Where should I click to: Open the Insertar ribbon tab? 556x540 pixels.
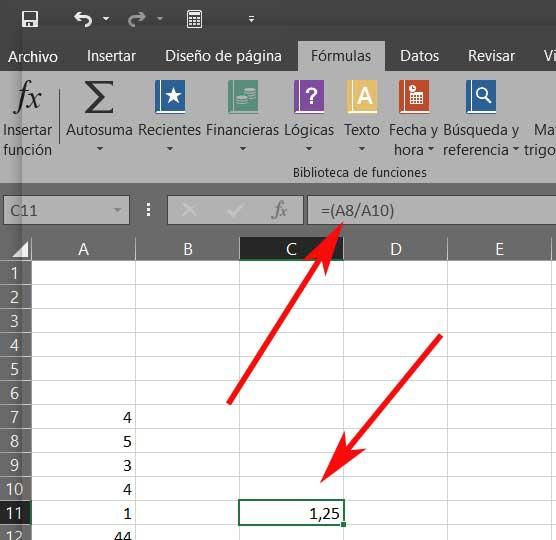pyautogui.click(x=111, y=56)
